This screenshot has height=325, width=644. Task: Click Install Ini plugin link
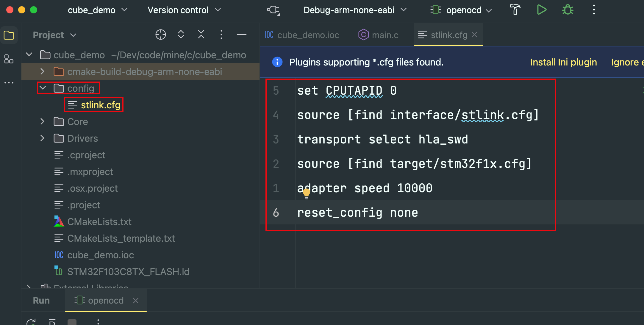point(563,62)
